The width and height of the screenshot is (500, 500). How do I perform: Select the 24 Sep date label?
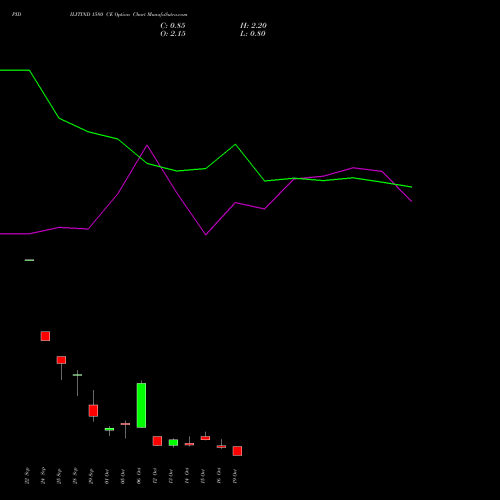tap(43, 476)
